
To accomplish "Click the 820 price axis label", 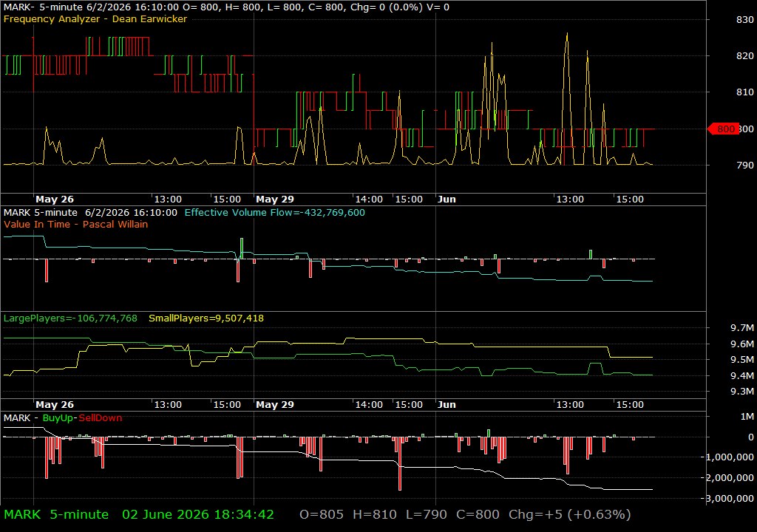I will [745, 56].
